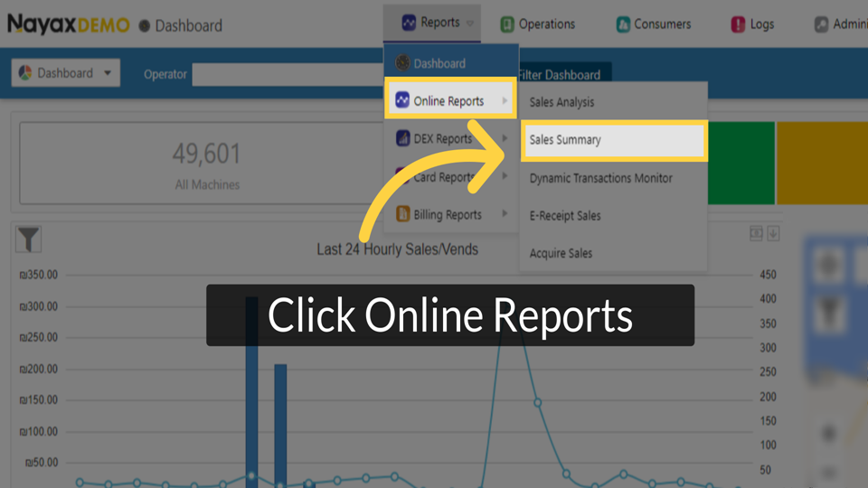
Task: Expand the Card Reports submenu arrow
Action: (505, 176)
